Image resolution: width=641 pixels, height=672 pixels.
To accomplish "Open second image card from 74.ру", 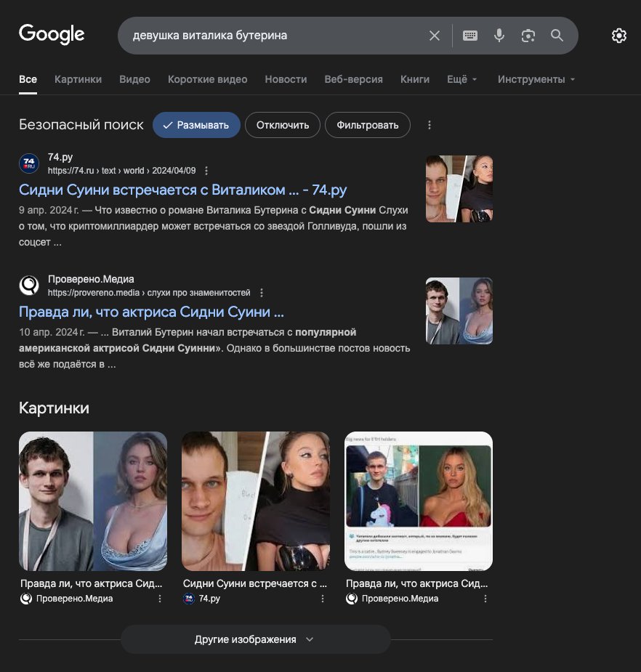I will [x=256, y=501].
